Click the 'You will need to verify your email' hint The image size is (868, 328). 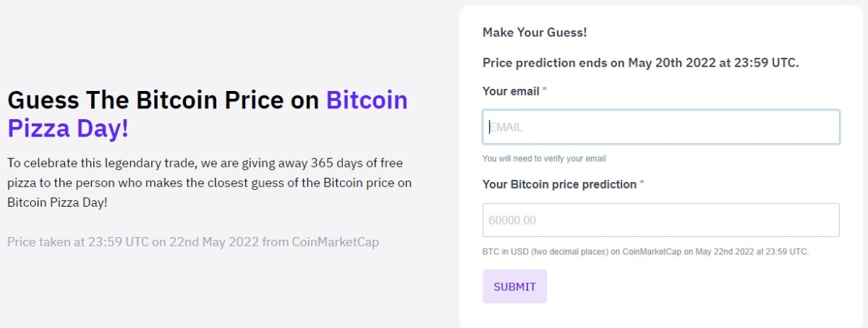[544, 158]
